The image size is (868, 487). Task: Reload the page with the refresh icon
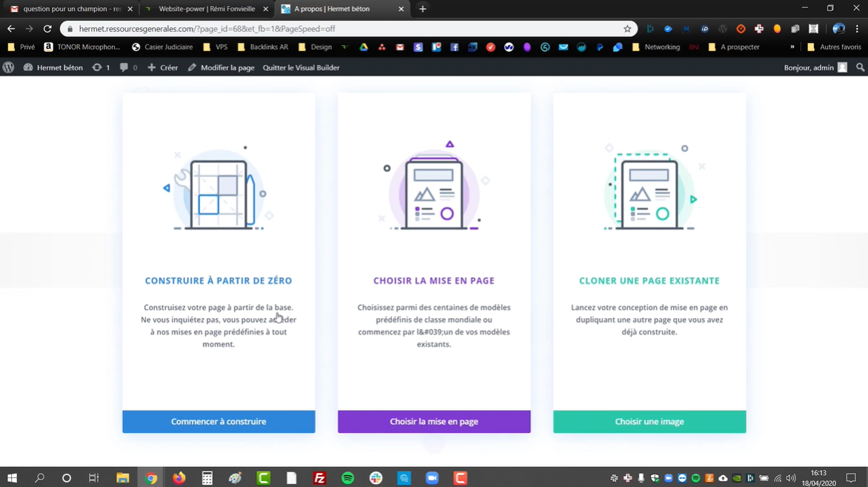(x=47, y=29)
